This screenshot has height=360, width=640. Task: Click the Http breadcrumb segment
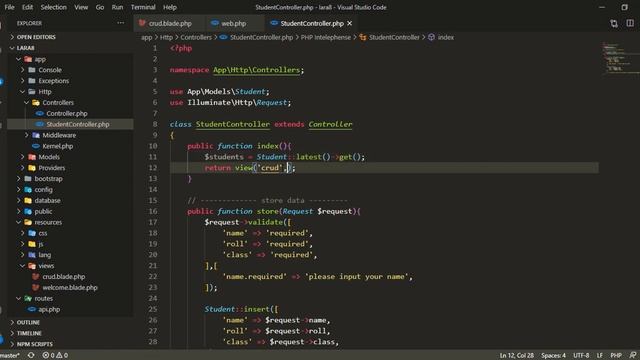(x=166, y=37)
